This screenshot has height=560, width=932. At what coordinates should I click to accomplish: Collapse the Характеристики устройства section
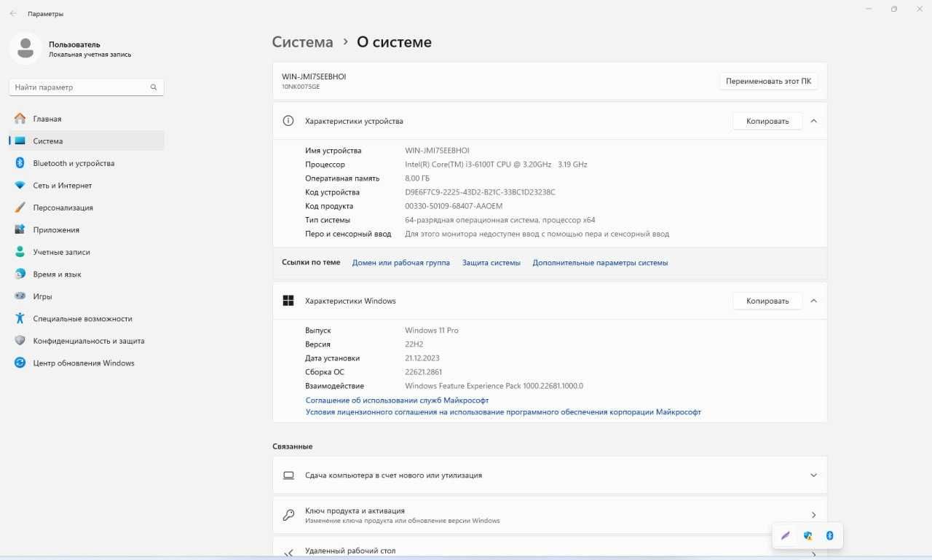click(x=813, y=121)
